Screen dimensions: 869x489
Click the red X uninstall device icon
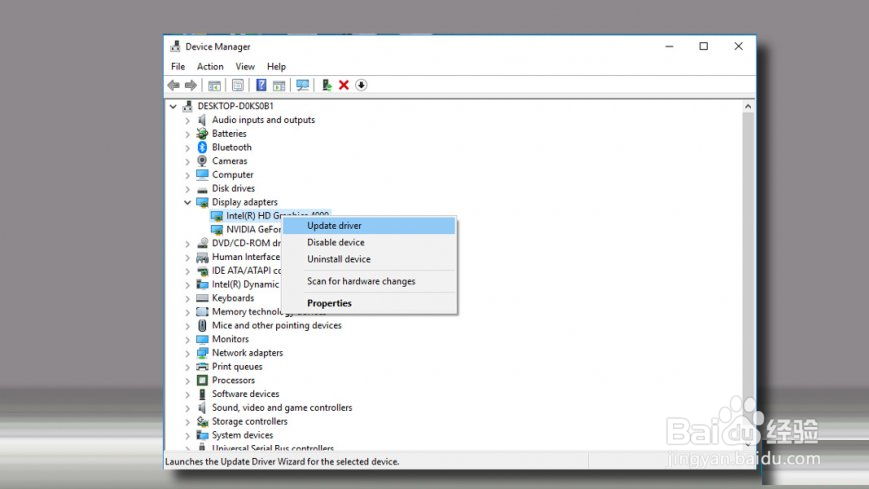coord(344,85)
